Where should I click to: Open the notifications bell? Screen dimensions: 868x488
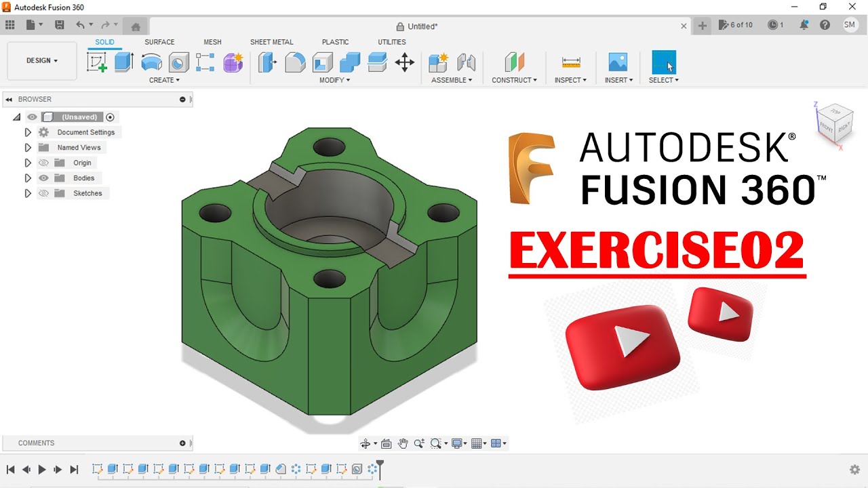click(804, 25)
